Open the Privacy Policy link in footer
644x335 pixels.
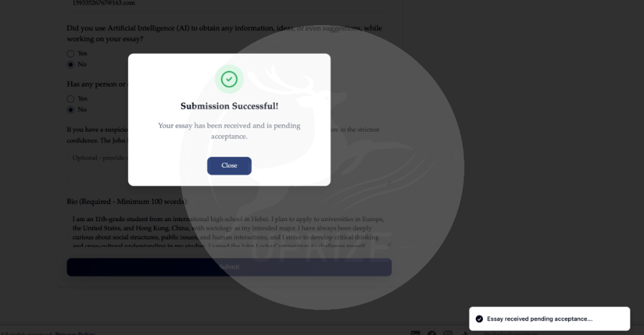(75, 334)
